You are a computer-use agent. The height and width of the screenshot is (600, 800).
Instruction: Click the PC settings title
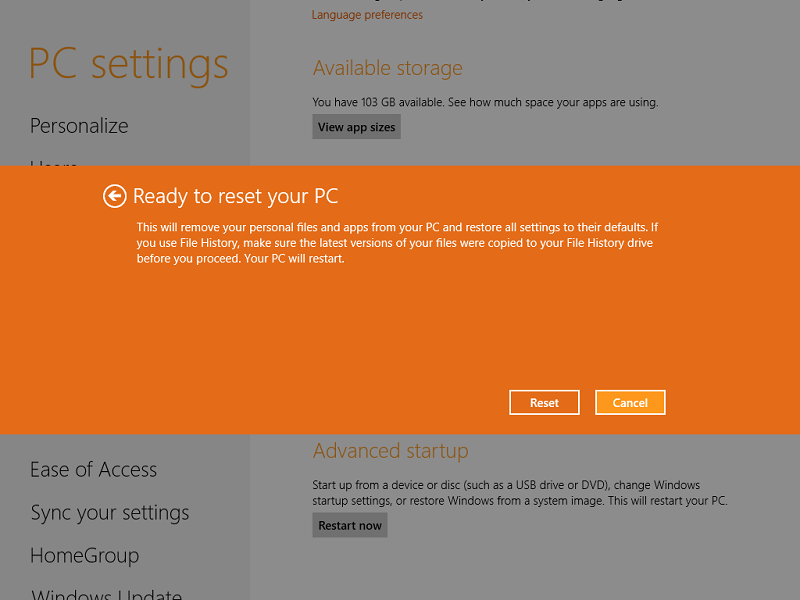tap(128, 64)
